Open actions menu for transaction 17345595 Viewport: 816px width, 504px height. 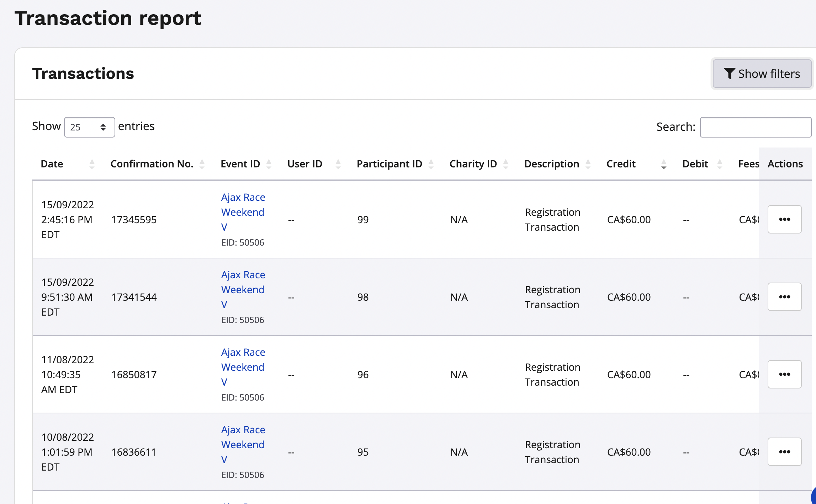(784, 219)
